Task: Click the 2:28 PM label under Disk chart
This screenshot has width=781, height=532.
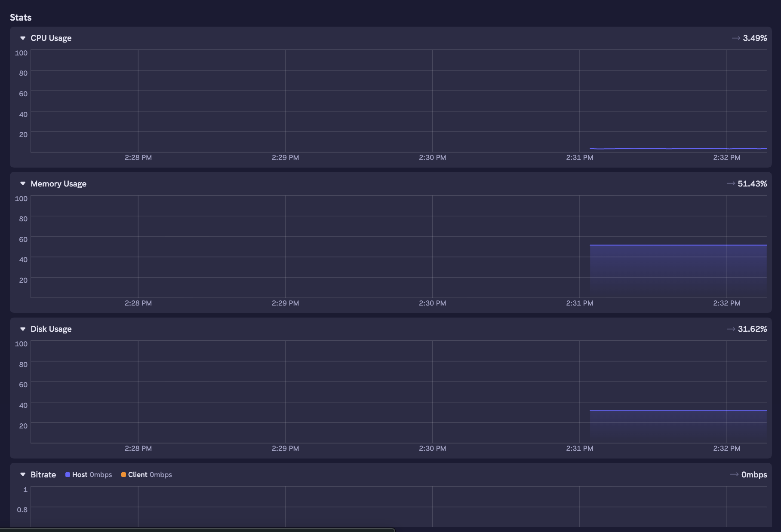Action: 138,449
